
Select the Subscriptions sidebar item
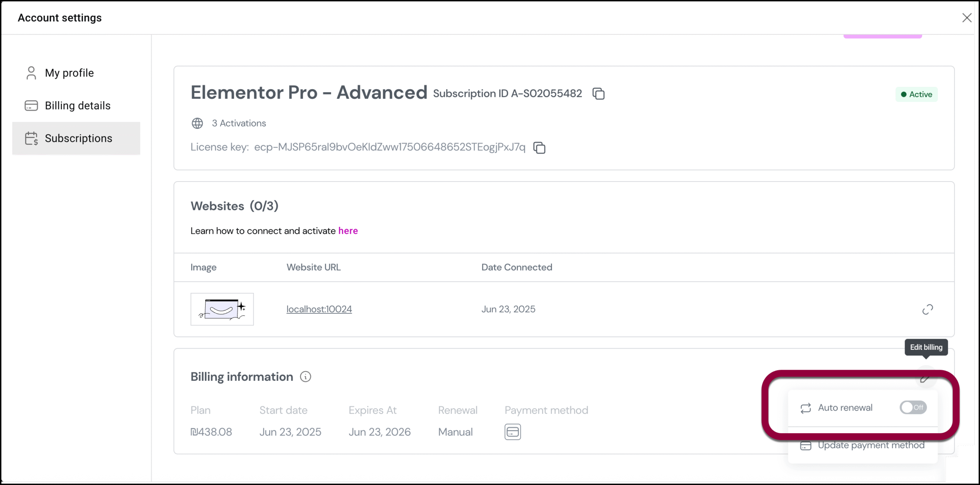pos(76,138)
